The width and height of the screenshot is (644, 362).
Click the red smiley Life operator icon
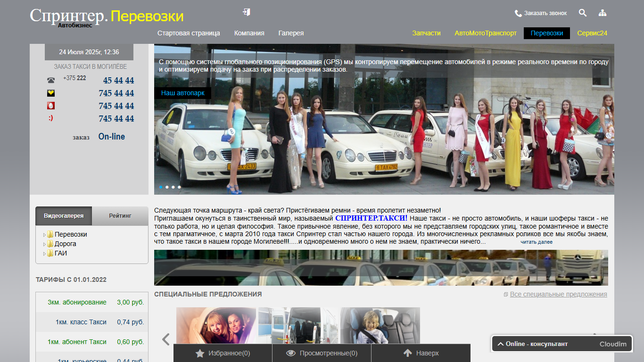[51, 118]
